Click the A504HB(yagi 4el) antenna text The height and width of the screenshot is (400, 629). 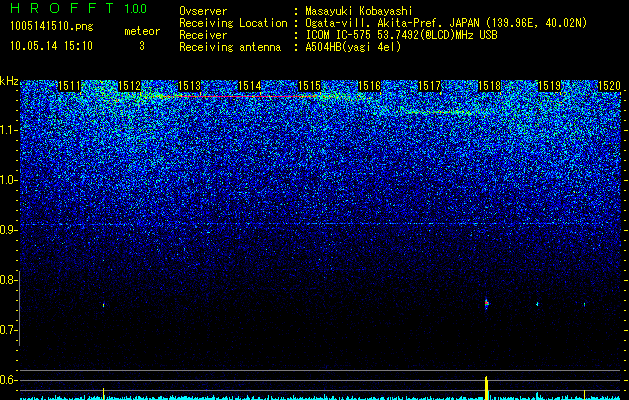[x=353, y=47]
